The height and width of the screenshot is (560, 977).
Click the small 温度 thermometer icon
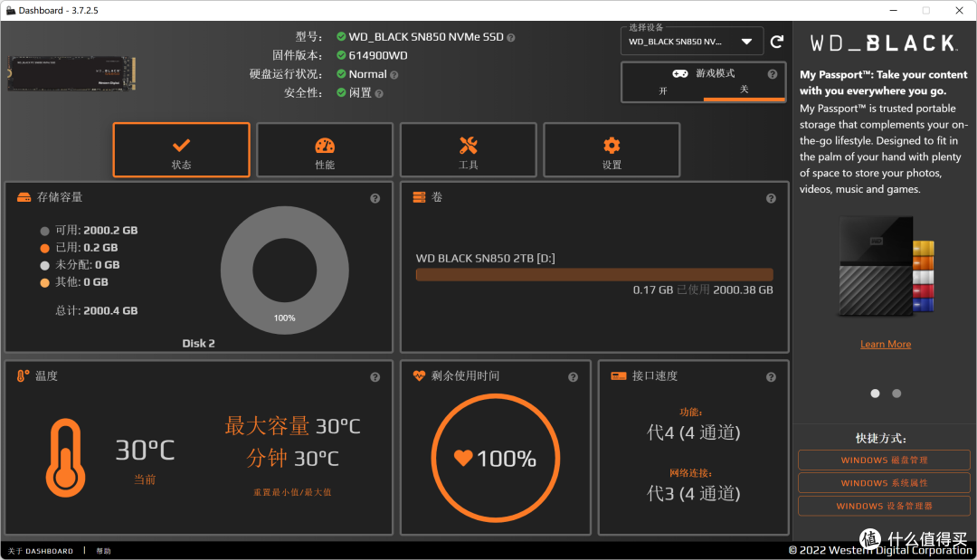(x=23, y=375)
